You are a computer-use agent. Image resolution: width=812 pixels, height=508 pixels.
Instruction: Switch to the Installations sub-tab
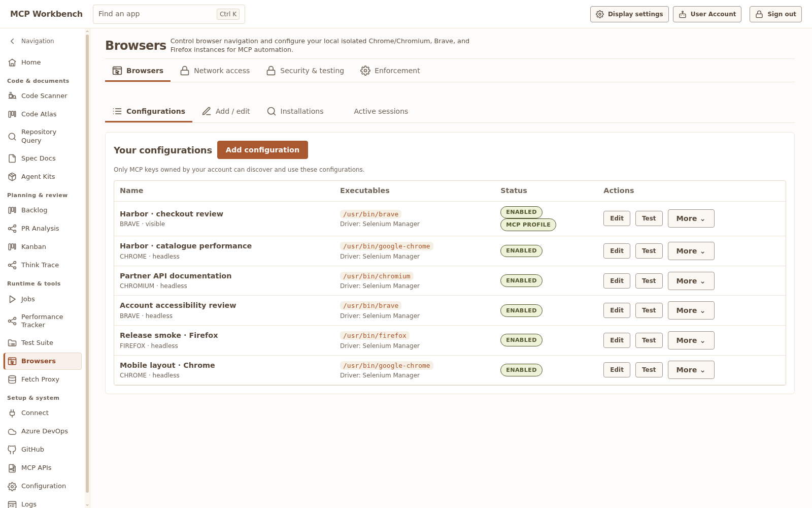(295, 111)
